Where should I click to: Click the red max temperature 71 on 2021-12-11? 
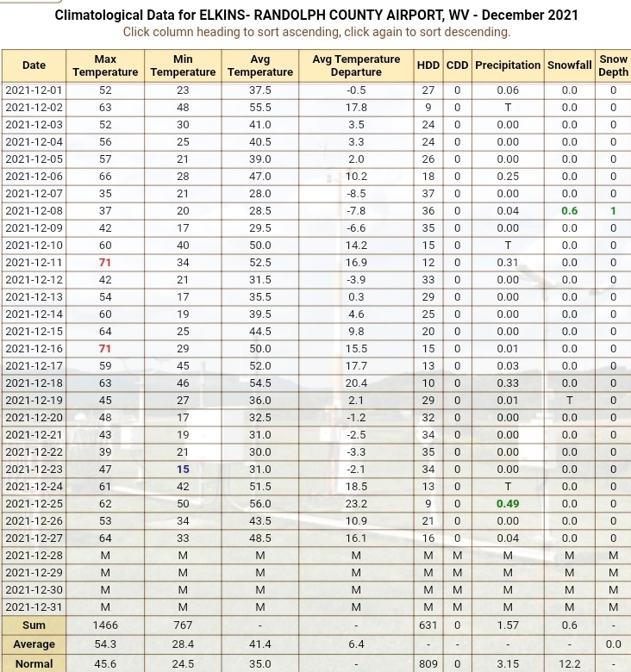(105, 263)
